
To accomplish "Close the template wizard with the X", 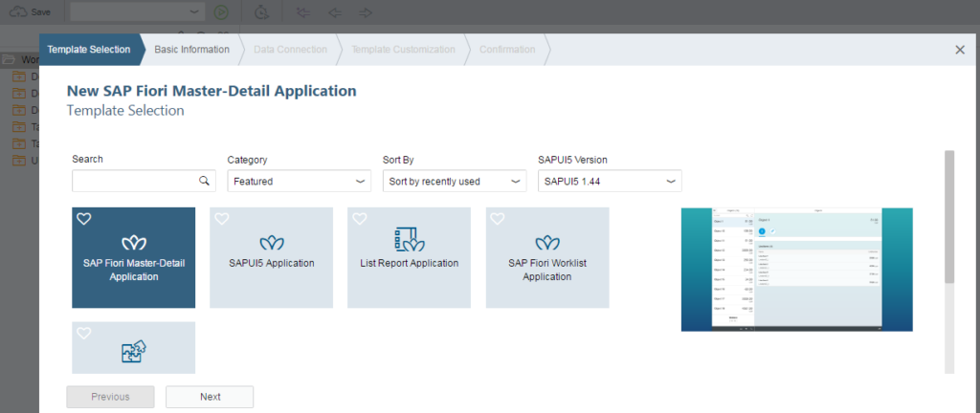I will click(x=960, y=50).
